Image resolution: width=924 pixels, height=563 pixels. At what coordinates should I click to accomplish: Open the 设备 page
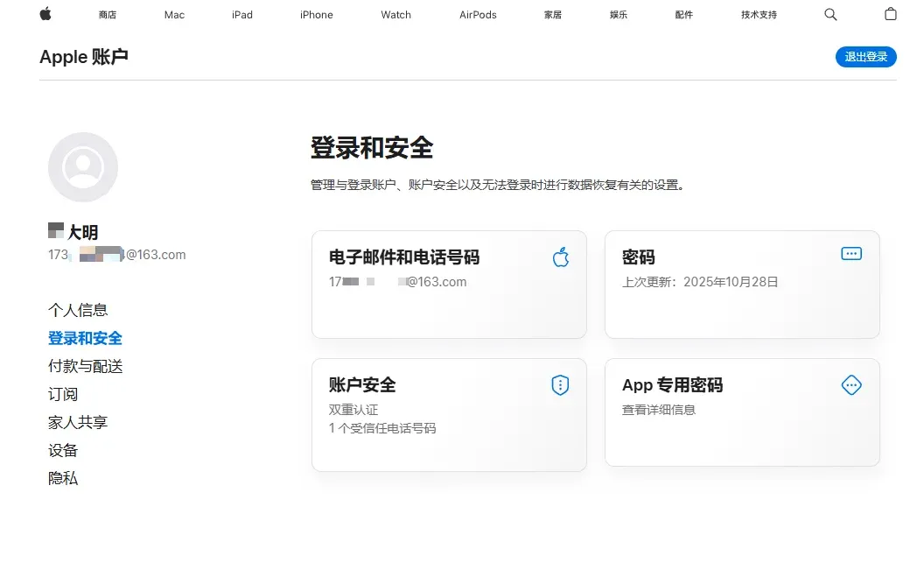(x=63, y=450)
